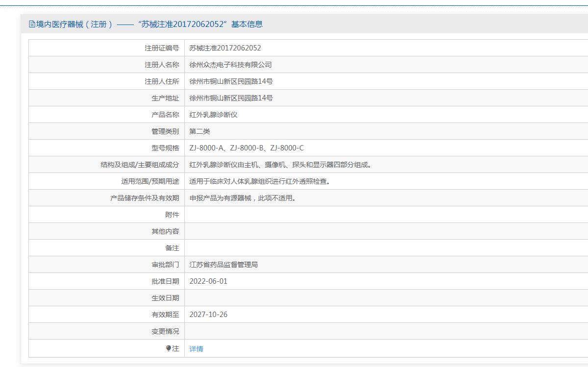Click the lightbulb icon next to 注
This screenshot has height=367, width=588.
coord(169,348)
